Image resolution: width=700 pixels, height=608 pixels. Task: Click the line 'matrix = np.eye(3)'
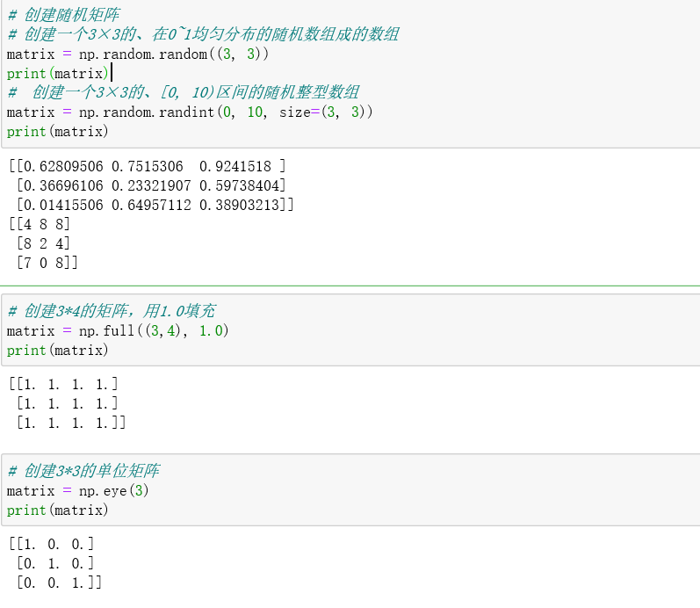point(77,490)
